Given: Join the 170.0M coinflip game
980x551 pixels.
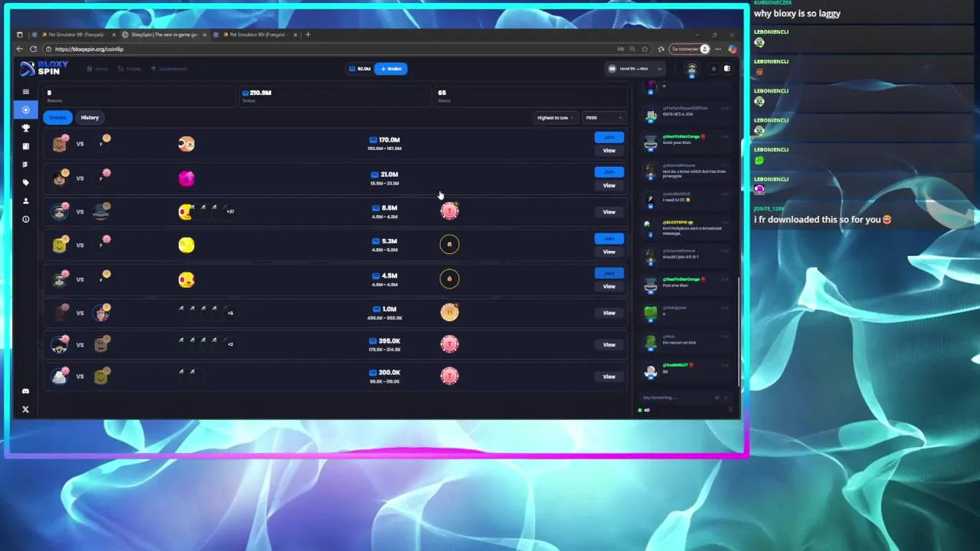Looking at the screenshot, I should coord(609,138).
